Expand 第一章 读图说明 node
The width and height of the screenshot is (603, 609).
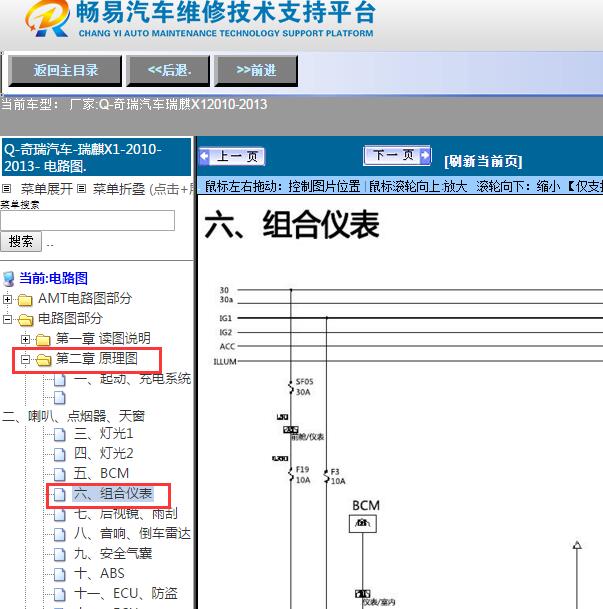[25, 339]
